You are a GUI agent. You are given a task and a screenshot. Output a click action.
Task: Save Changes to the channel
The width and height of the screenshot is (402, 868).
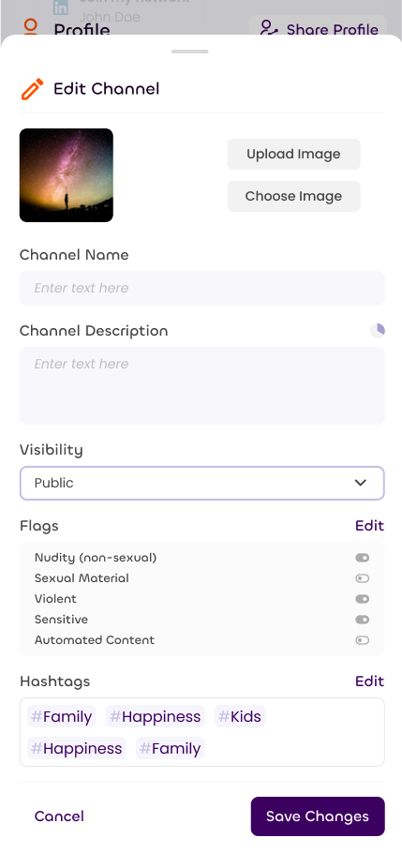318,816
